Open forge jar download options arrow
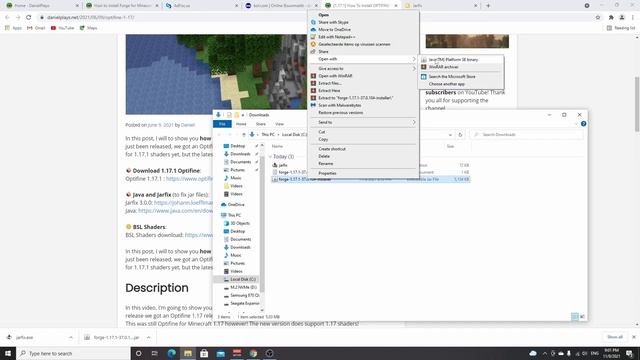 (x=148, y=338)
